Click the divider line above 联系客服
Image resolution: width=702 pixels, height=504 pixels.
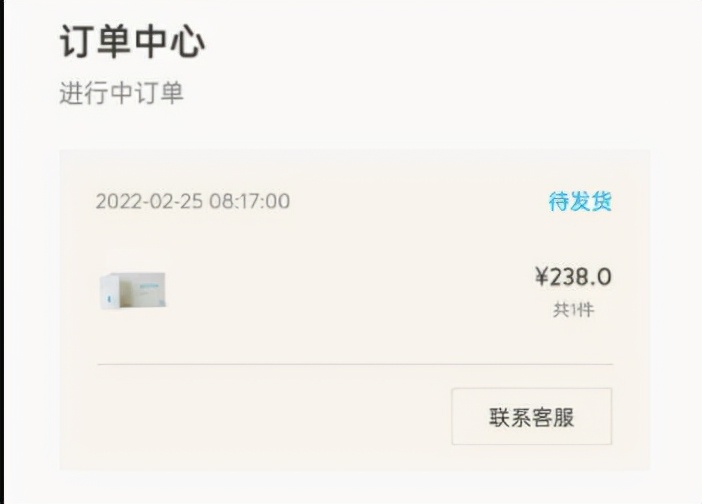(355, 364)
